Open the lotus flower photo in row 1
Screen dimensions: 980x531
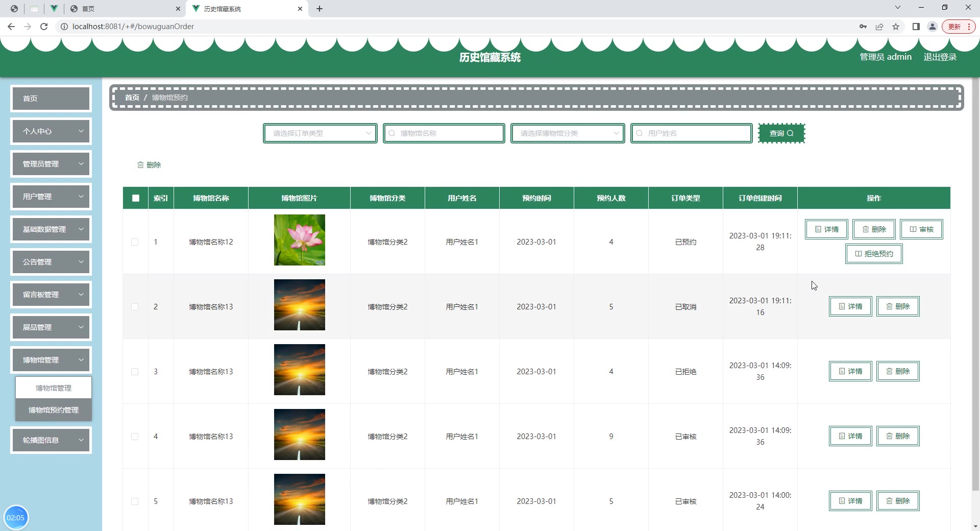(300, 240)
